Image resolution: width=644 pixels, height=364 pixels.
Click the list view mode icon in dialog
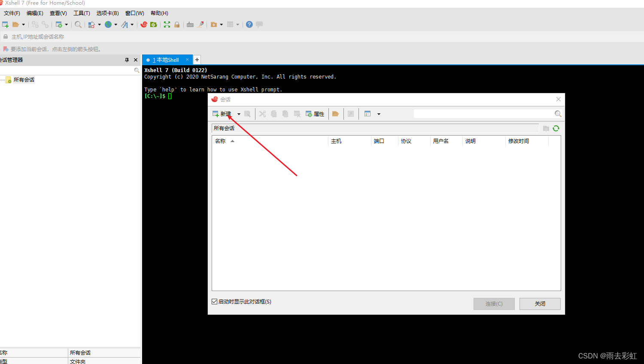[x=368, y=114]
